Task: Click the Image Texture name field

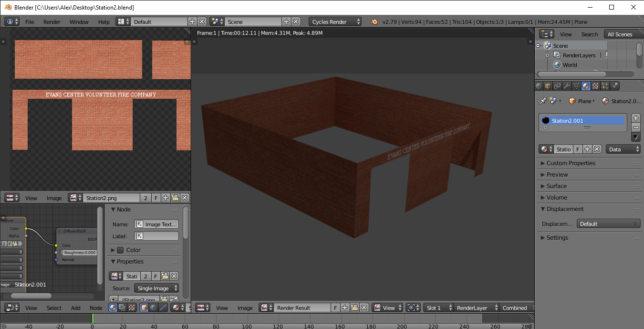Action: pyautogui.click(x=156, y=224)
